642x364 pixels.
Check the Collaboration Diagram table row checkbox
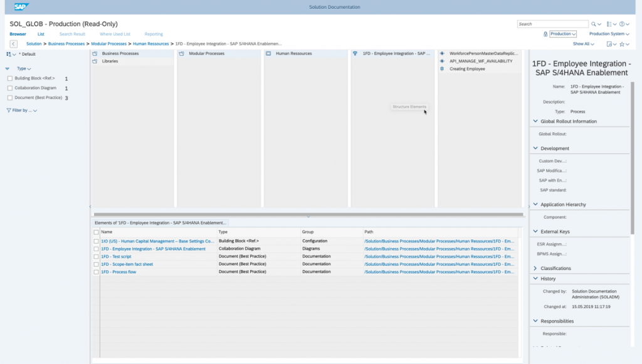click(96, 249)
